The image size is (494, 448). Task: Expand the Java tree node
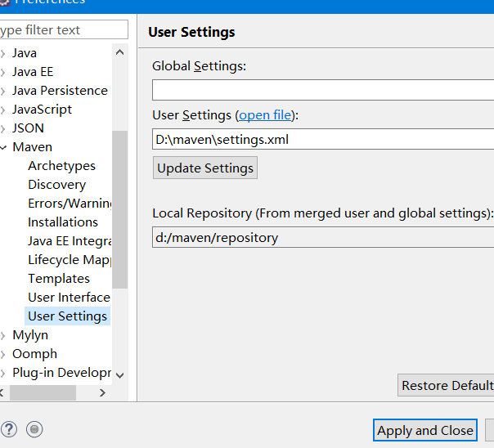click(3, 53)
